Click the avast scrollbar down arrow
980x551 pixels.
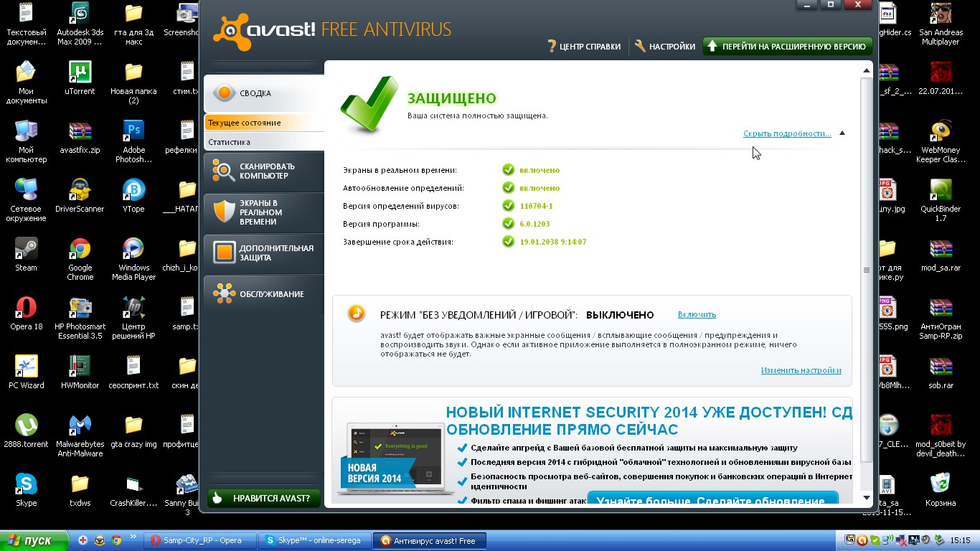coord(867,498)
